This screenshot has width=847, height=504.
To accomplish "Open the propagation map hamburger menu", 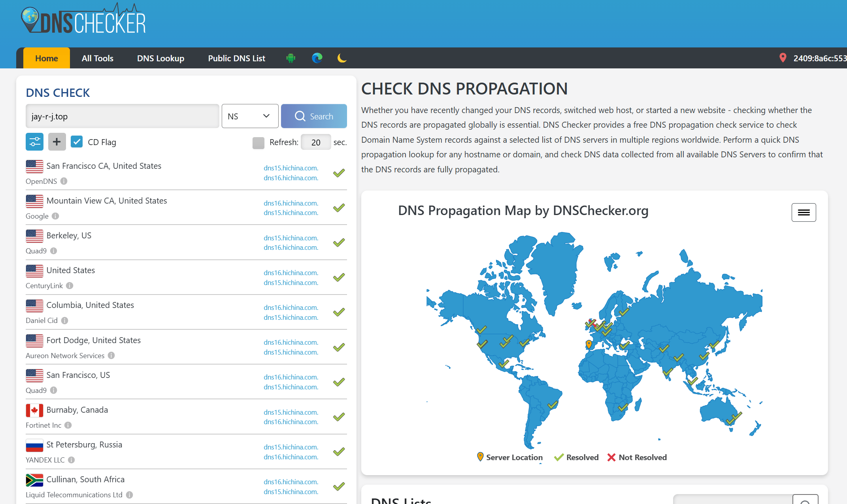I will pos(804,213).
